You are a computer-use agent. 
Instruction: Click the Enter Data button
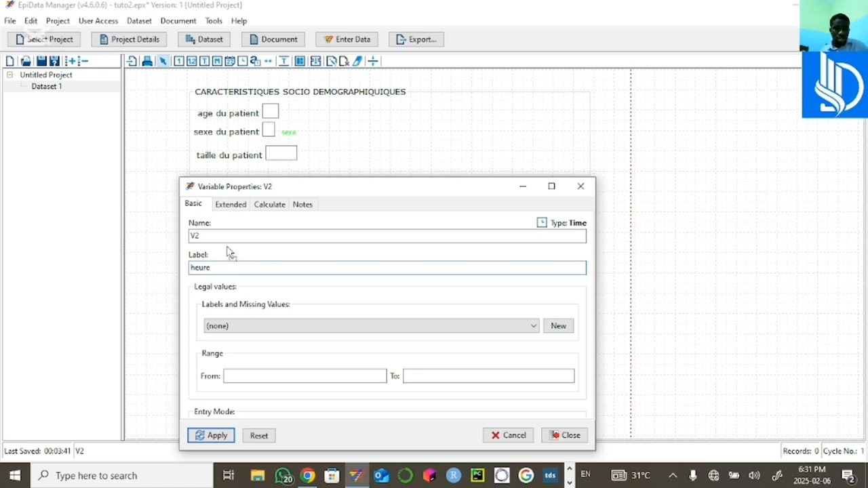tap(347, 39)
